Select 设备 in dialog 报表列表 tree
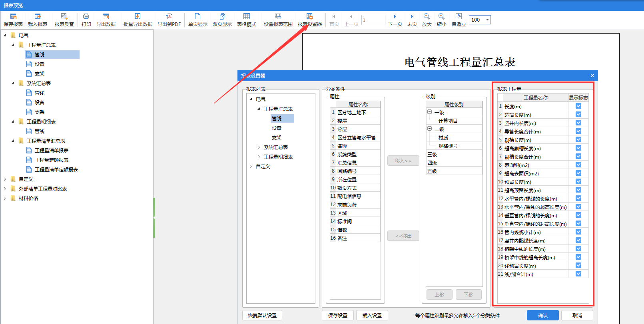Screen dimensions: 644x324 coord(277,128)
